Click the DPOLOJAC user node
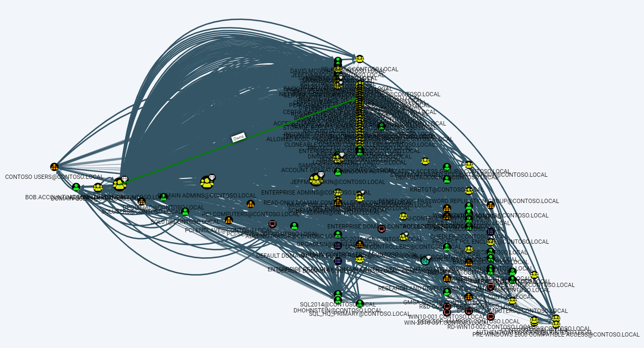 coord(163,197)
